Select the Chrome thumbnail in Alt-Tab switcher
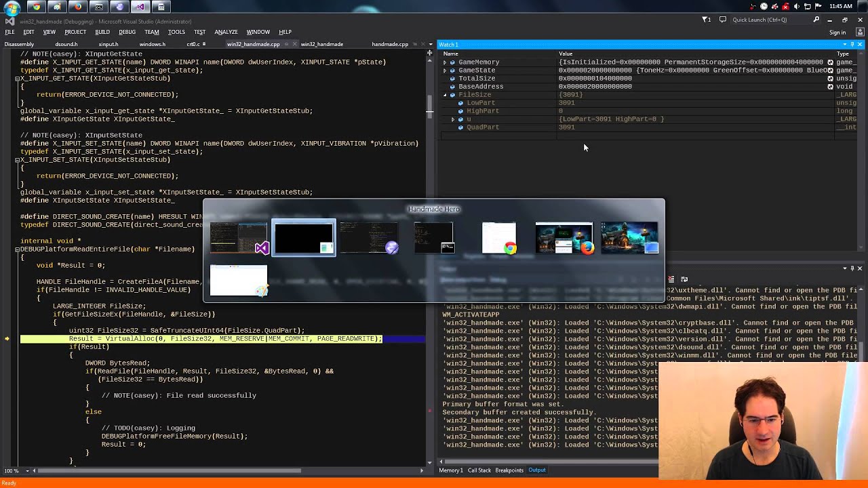The width and height of the screenshot is (868, 488). (x=498, y=238)
